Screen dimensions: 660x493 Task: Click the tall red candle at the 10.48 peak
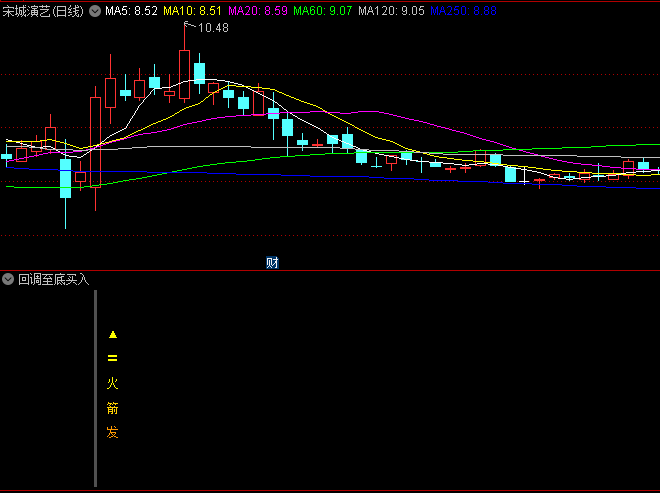click(x=184, y=75)
